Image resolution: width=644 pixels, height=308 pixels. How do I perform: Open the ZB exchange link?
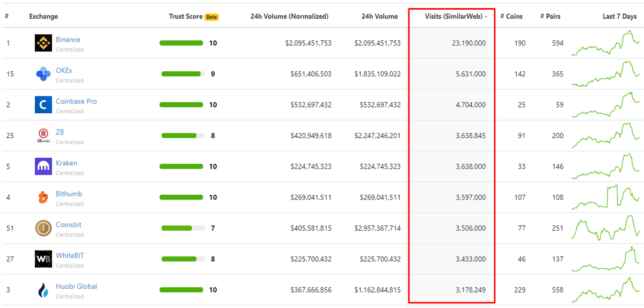pyautogui.click(x=60, y=132)
